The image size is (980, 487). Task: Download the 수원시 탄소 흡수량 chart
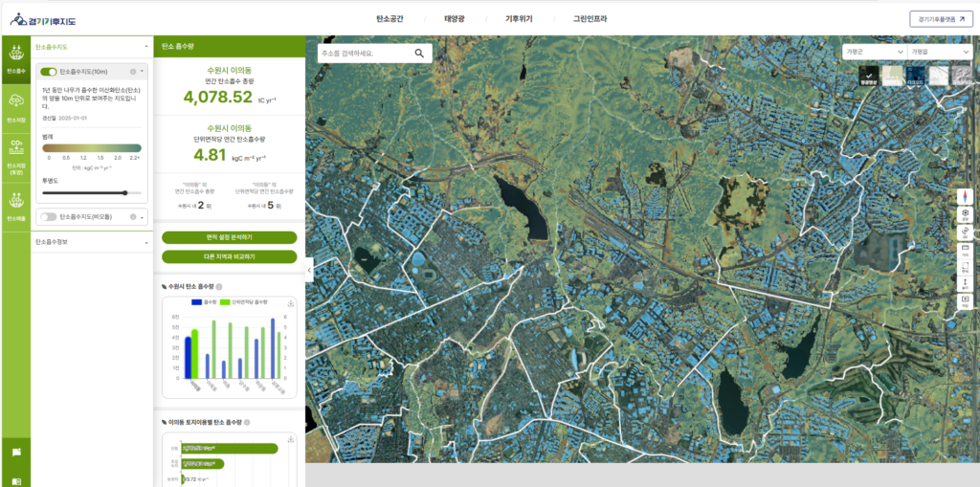point(290,303)
